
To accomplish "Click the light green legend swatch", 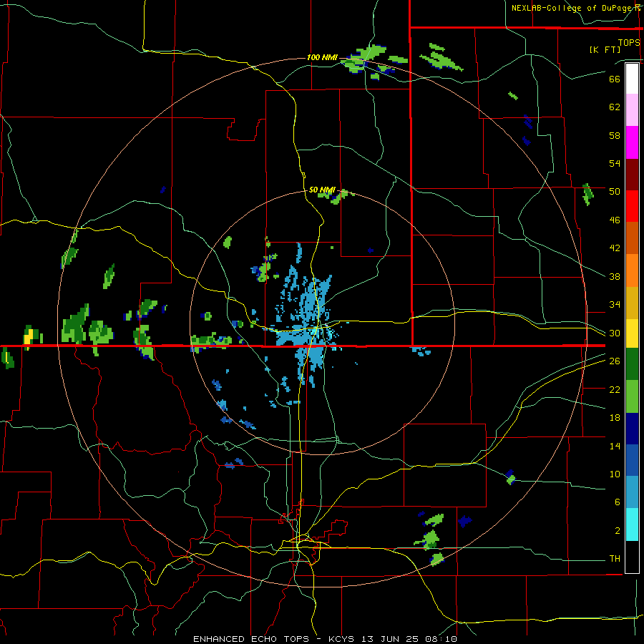I will 632,396.
